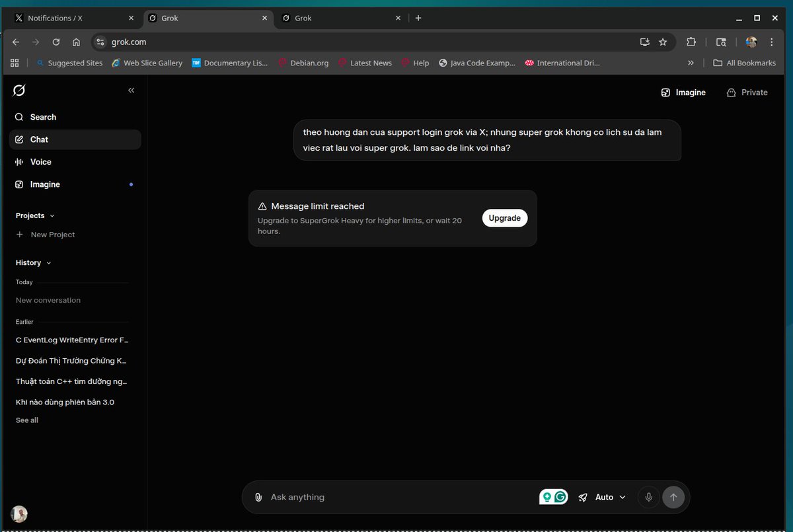Open the user profile avatar in sidebar

(19, 514)
